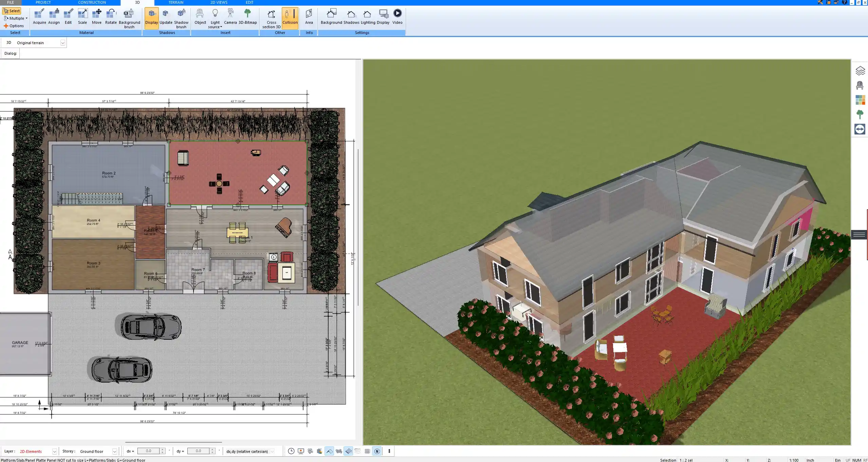The height and width of the screenshot is (462, 868).
Task: Open the materials color palette icon in sidebar
Action: coord(860,100)
